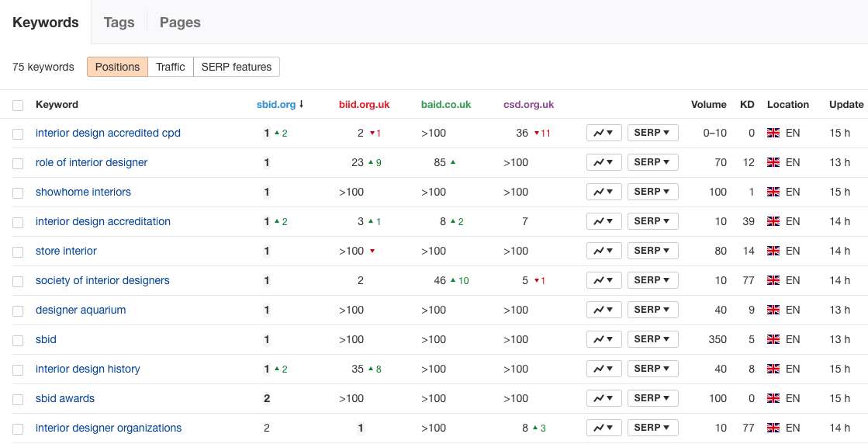The width and height of the screenshot is (868, 444).
Task: Expand SERP dropdown for 'sbid' keyword
Action: (x=652, y=338)
